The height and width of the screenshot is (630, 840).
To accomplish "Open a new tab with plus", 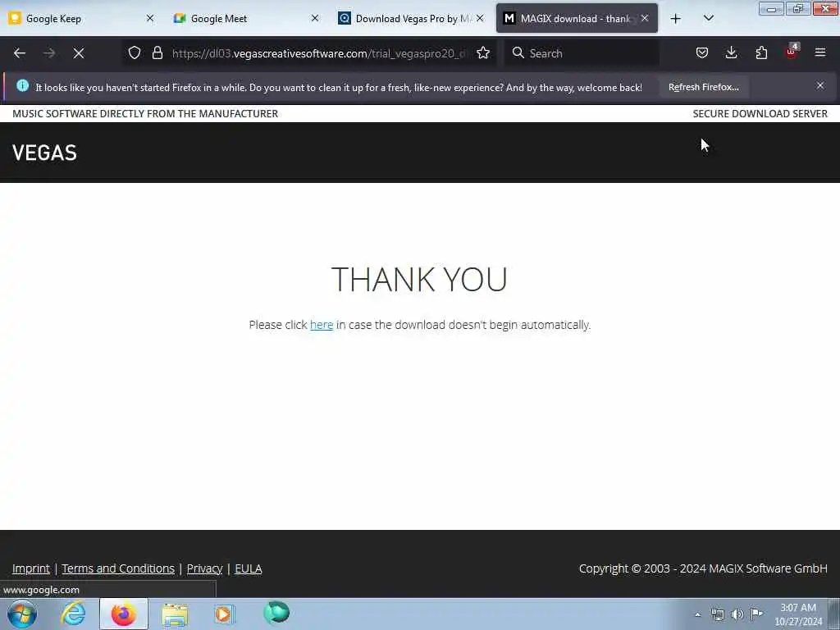I will [x=676, y=19].
